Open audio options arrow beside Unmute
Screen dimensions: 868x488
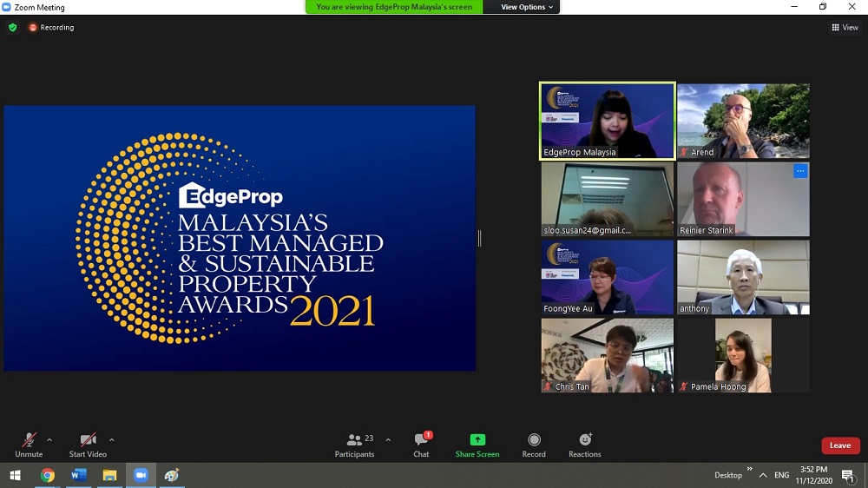tap(49, 440)
